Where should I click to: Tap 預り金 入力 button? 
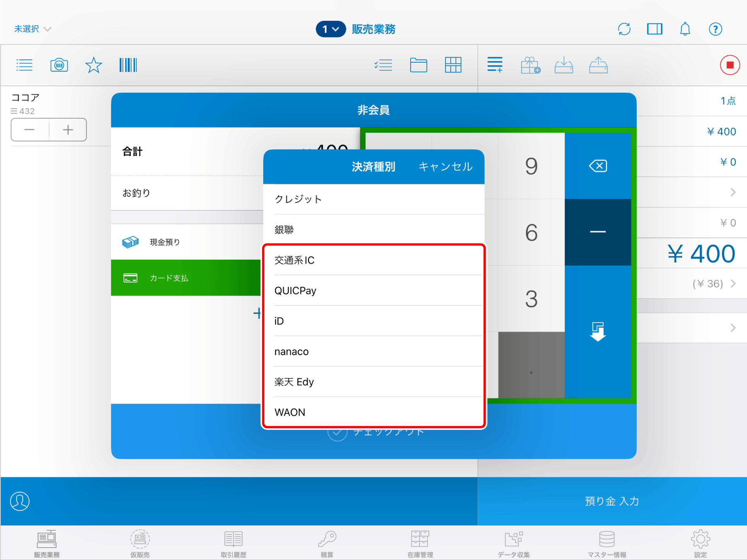pos(612,501)
